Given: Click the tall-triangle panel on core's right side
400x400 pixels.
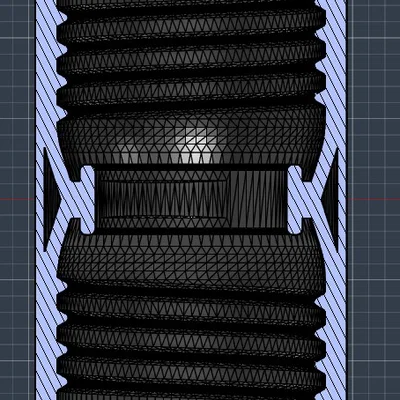Looking at the screenshot, I should [258, 199].
